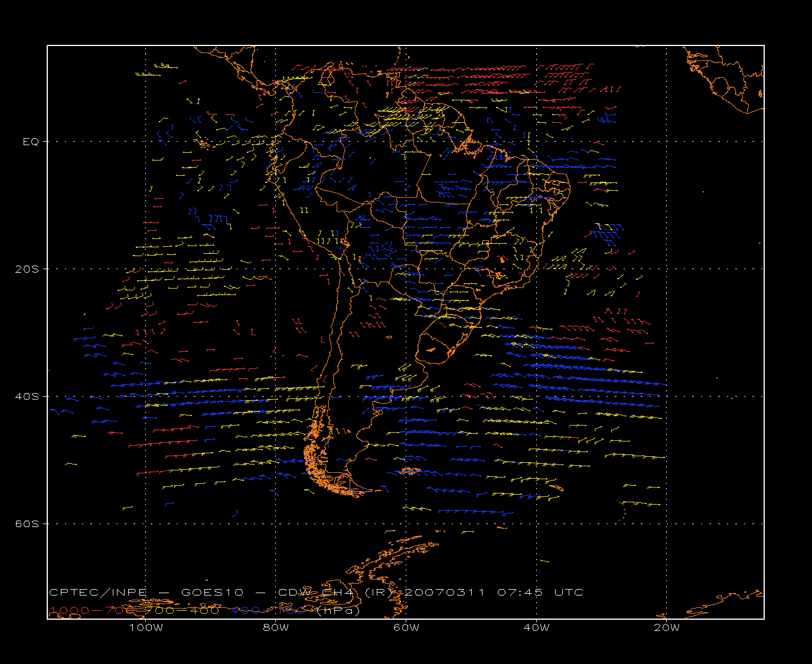The height and width of the screenshot is (664, 812).
Task: Click the CPTEC/INPE title text
Action: pos(98,593)
